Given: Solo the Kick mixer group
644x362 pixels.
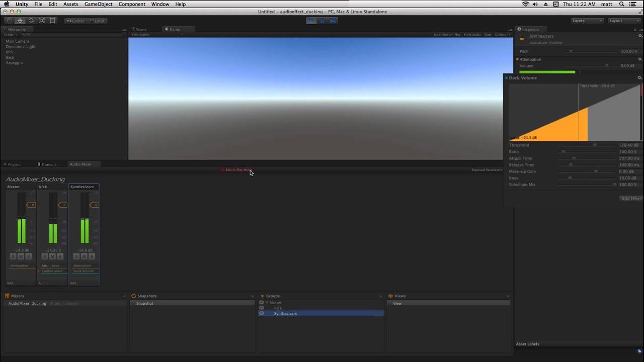Looking at the screenshot, I should click(44, 256).
